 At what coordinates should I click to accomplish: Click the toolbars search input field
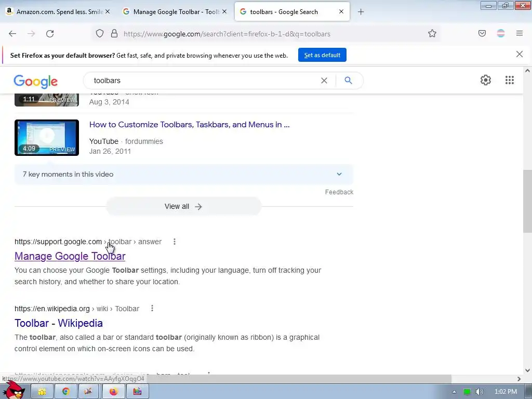point(204,81)
